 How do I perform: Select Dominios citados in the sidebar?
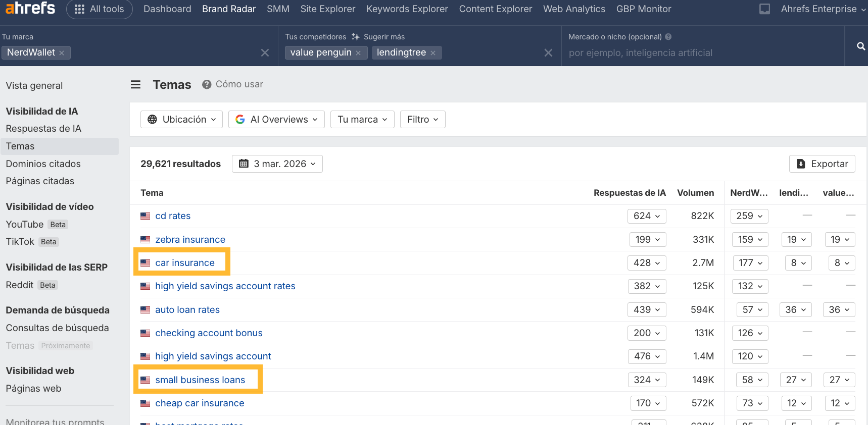coord(43,164)
